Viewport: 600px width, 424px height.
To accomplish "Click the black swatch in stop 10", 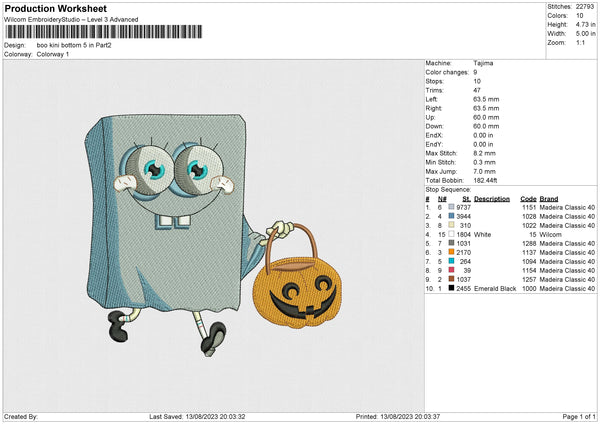I will coord(451,288).
